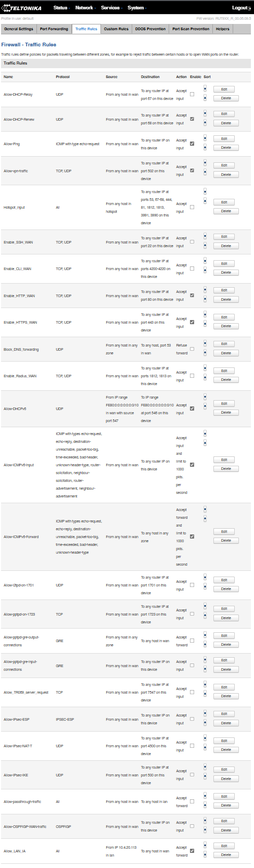Delete the Allow-IPsec-IKE rule

226,779
